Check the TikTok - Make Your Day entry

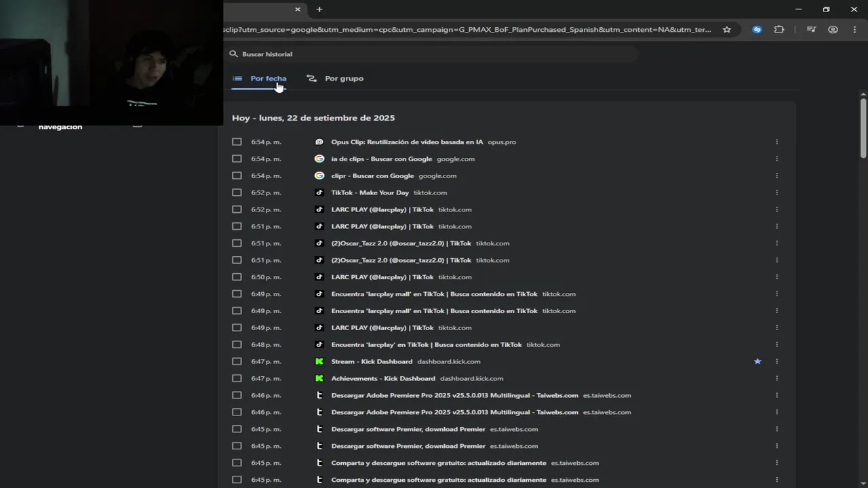tap(237, 192)
